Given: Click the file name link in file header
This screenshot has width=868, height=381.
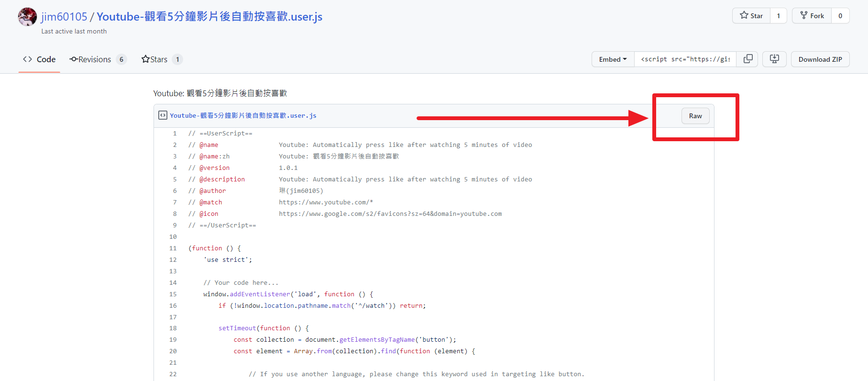Looking at the screenshot, I should click(x=243, y=115).
